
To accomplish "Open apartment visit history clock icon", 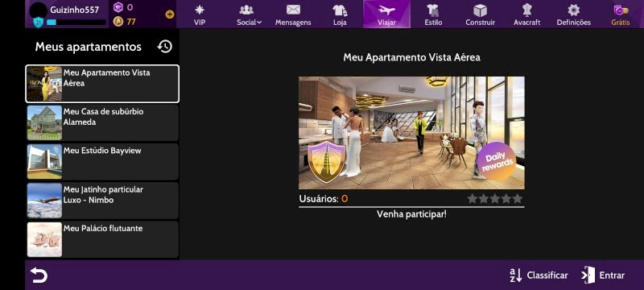I will pos(165,47).
